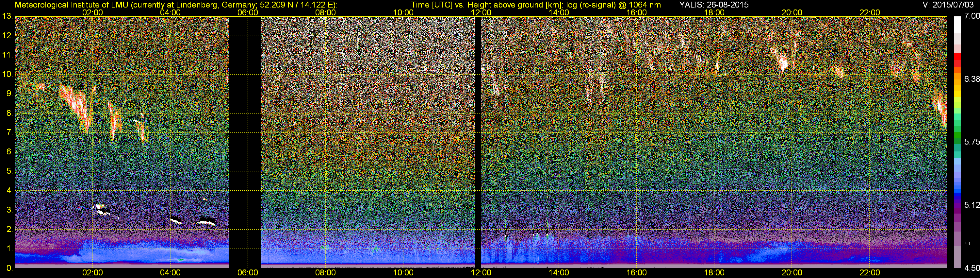980x278 pixels.
Task: Click the 18:00 label on the bottom time axis
Action: 714,273
